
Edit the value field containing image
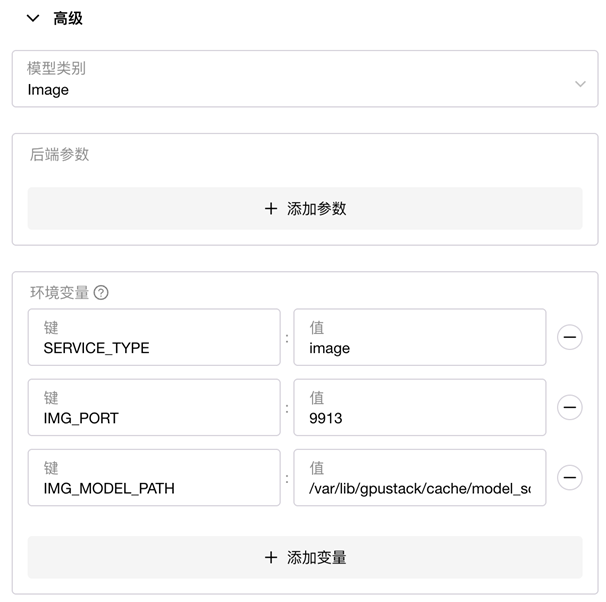420,337
